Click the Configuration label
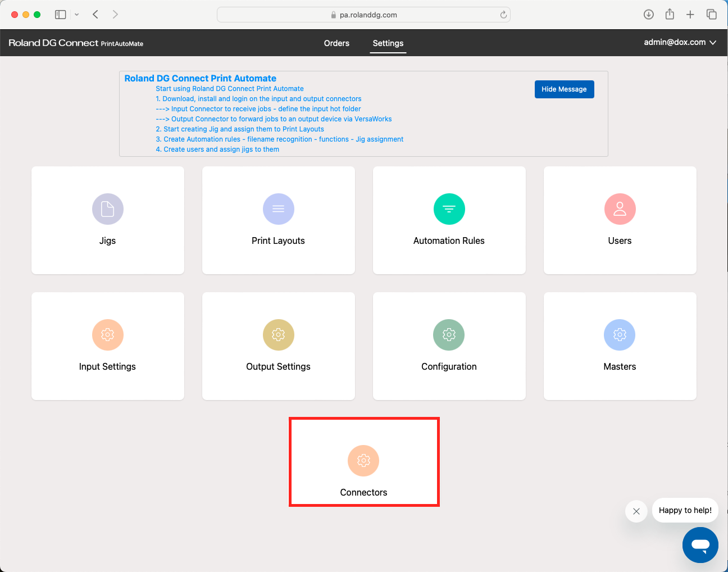Image resolution: width=728 pixels, height=572 pixels. pos(449,366)
